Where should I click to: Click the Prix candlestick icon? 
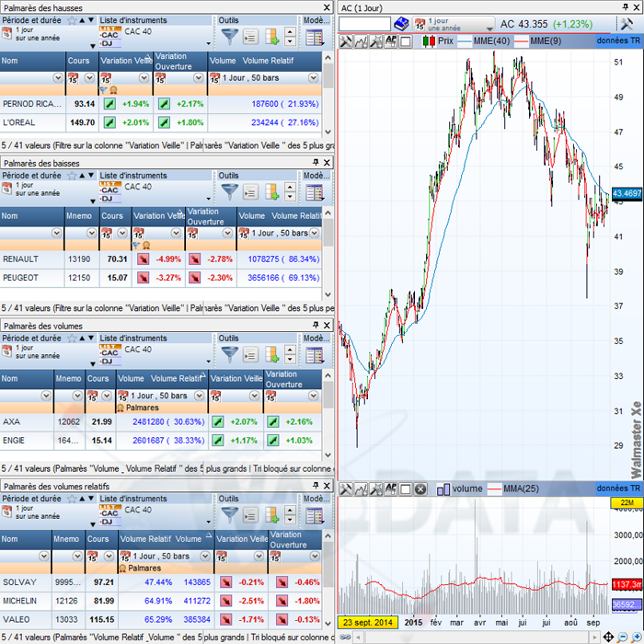coord(429,41)
